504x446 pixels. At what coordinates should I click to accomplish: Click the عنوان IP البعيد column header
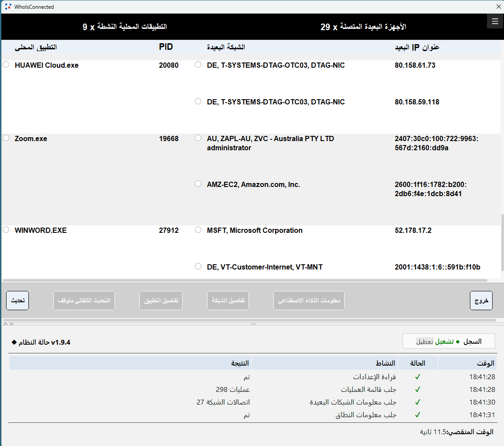click(x=417, y=47)
